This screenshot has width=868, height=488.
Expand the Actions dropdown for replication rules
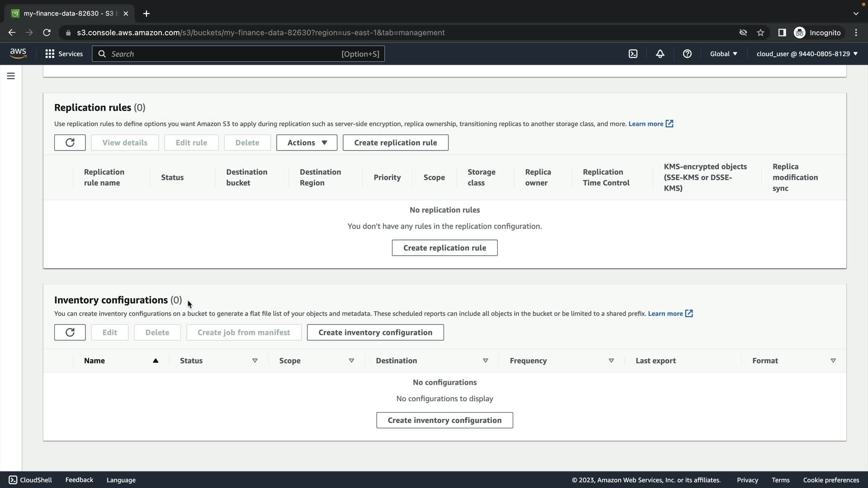tap(307, 143)
